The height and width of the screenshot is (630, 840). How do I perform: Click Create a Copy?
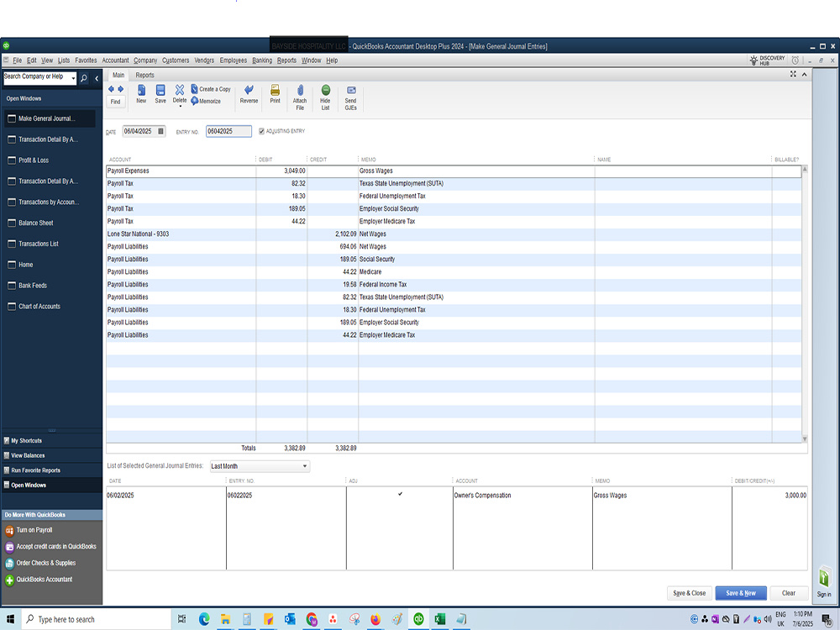[x=211, y=89]
